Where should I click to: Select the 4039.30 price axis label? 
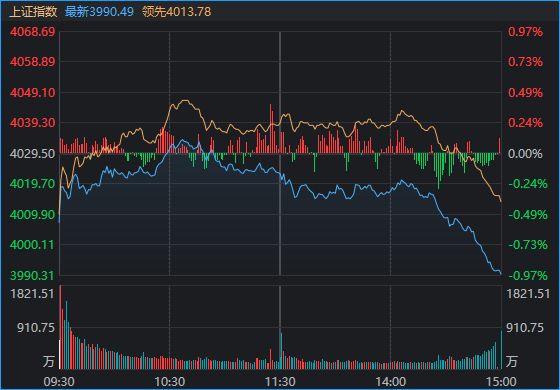pyautogui.click(x=33, y=123)
